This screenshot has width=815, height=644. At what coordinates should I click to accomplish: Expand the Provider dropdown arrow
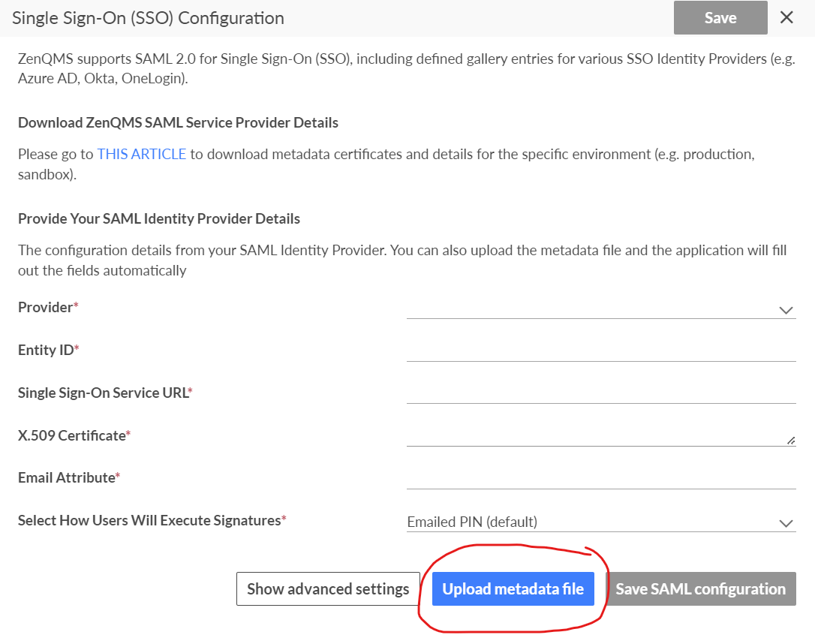(x=786, y=310)
